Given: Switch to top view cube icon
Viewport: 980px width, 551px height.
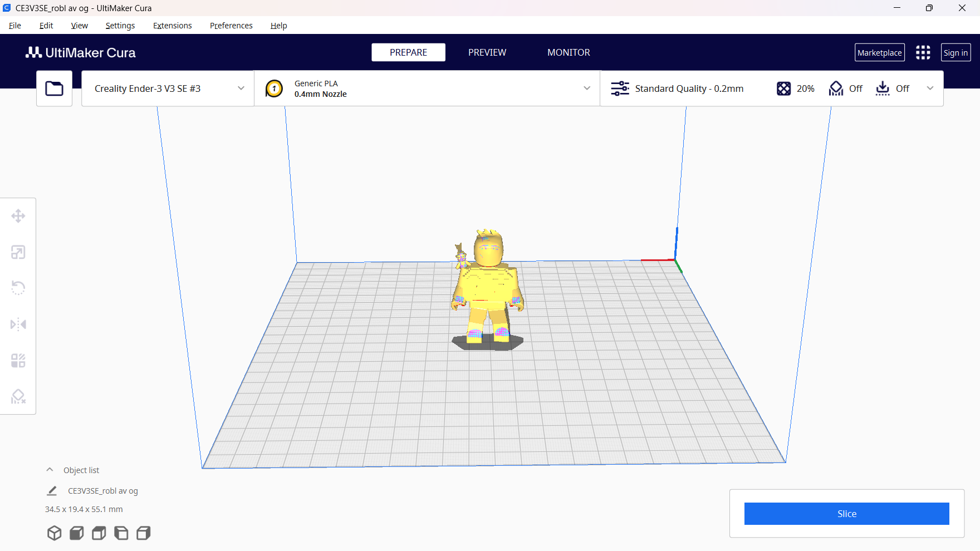Looking at the screenshot, I should 99,533.
